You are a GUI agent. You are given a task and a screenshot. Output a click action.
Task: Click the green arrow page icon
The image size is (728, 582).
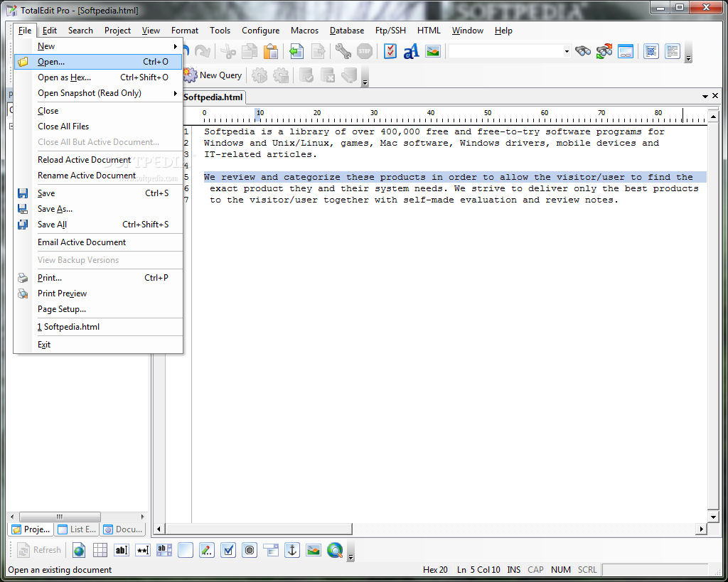tap(296, 51)
